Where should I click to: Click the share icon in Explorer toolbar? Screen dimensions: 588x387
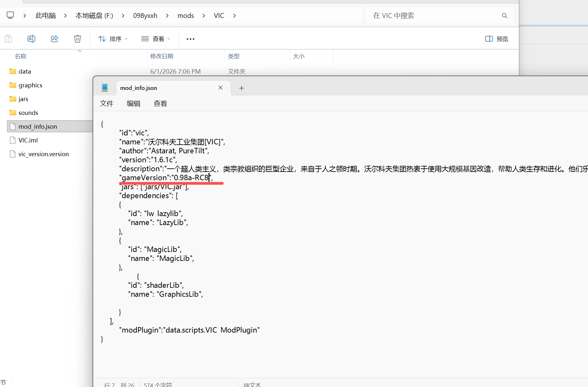(x=54, y=39)
